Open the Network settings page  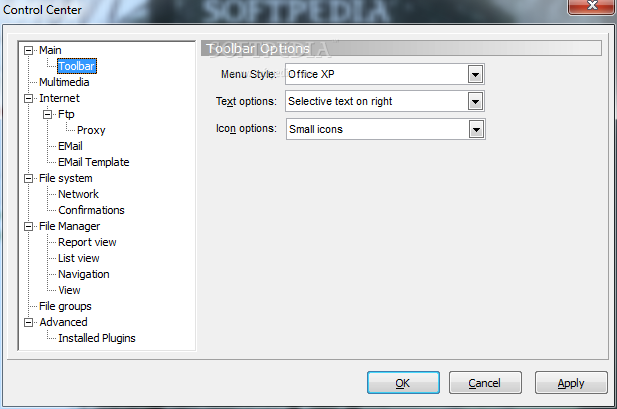pos(78,194)
